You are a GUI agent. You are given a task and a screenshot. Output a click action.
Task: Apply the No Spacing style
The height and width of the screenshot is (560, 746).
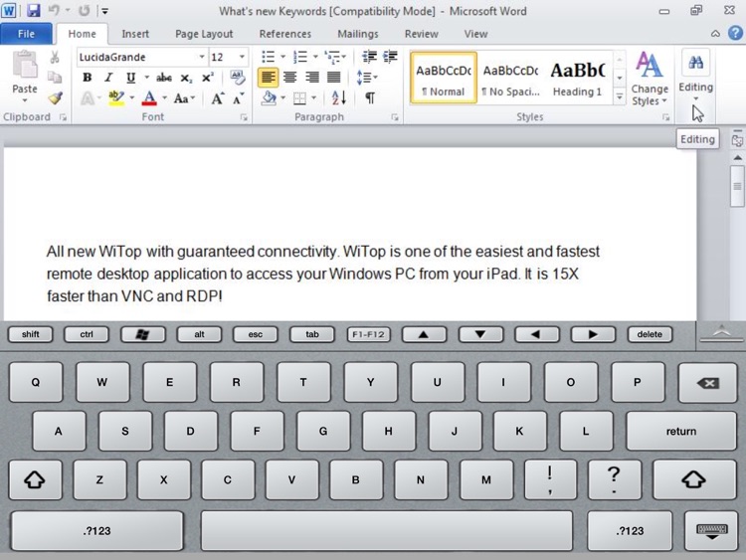(510, 78)
